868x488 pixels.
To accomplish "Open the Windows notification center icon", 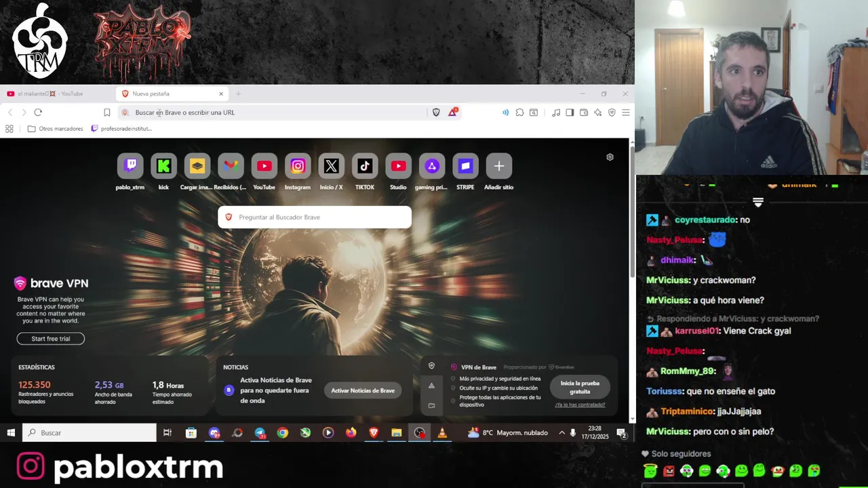I will click(x=622, y=433).
